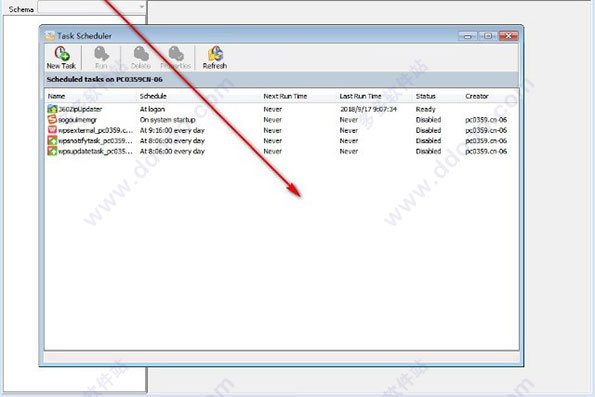Click Last Run Time 'Never' of wpsnotifytask row
Viewport: 595px width, 397px height.
349,141
